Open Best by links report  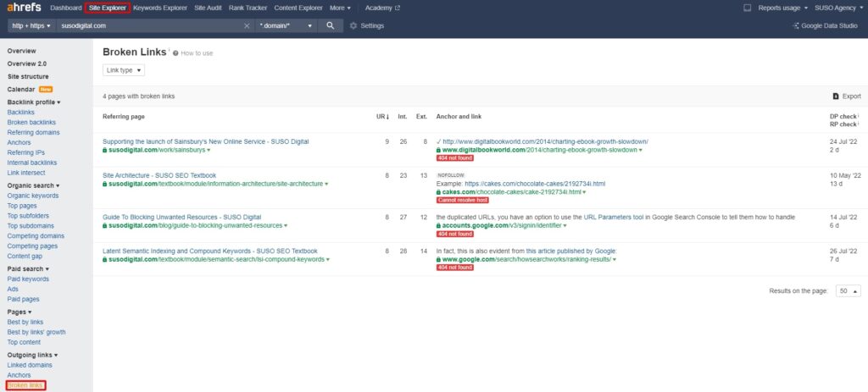[25, 322]
